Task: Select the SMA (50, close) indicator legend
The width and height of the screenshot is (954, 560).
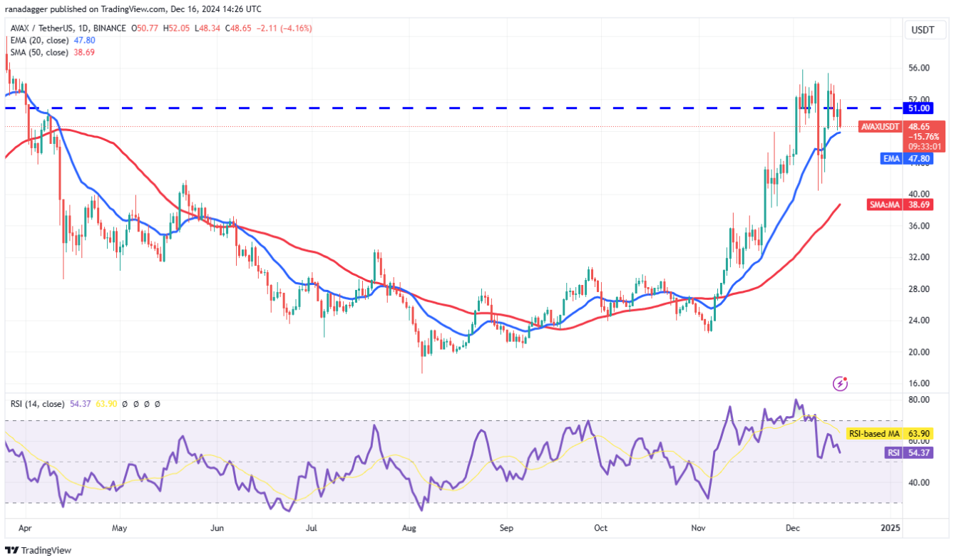Action: click(39, 53)
